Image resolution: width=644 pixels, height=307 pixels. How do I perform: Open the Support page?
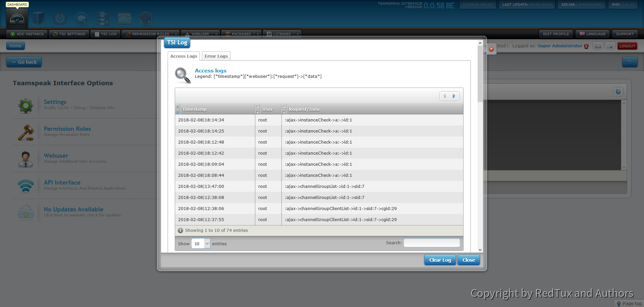click(625, 34)
